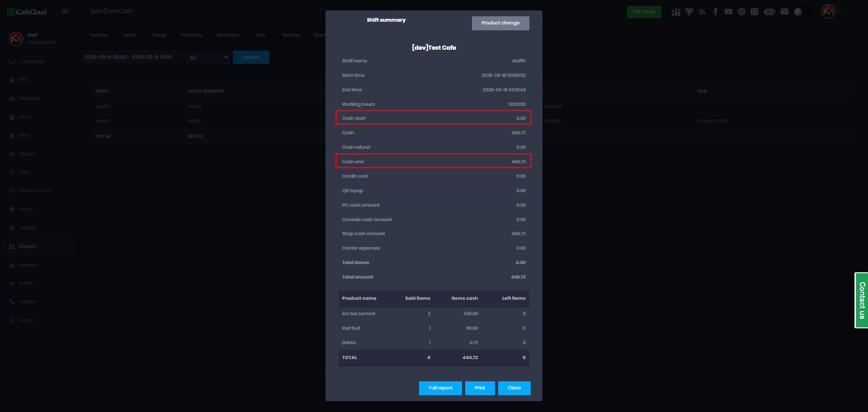
Task: Toggle the dark mode switch in header
Action: click(x=802, y=12)
